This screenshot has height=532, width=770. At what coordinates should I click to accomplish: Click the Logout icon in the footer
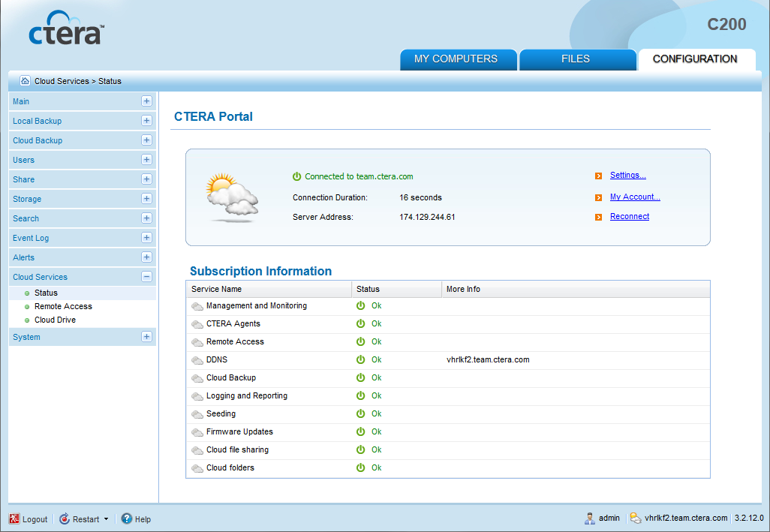[x=14, y=518]
